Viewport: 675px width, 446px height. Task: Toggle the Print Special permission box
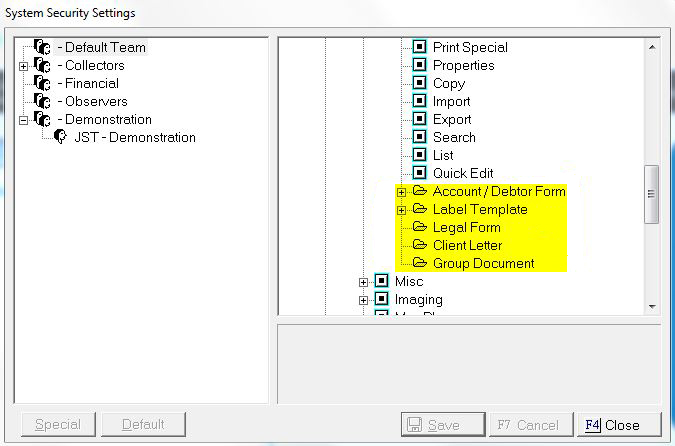point(420,47)
